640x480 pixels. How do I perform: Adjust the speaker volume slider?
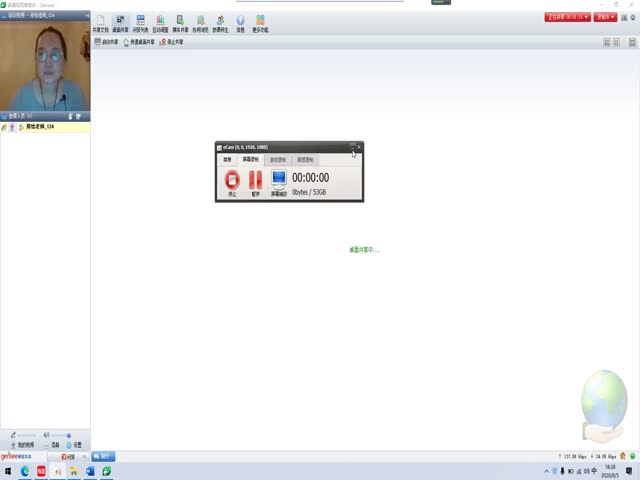(60, 435)
